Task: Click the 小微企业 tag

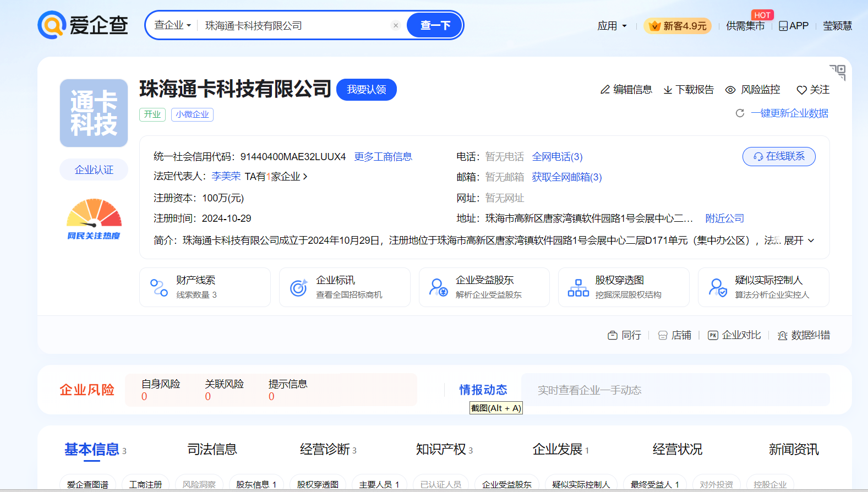Action: point(192,114)
